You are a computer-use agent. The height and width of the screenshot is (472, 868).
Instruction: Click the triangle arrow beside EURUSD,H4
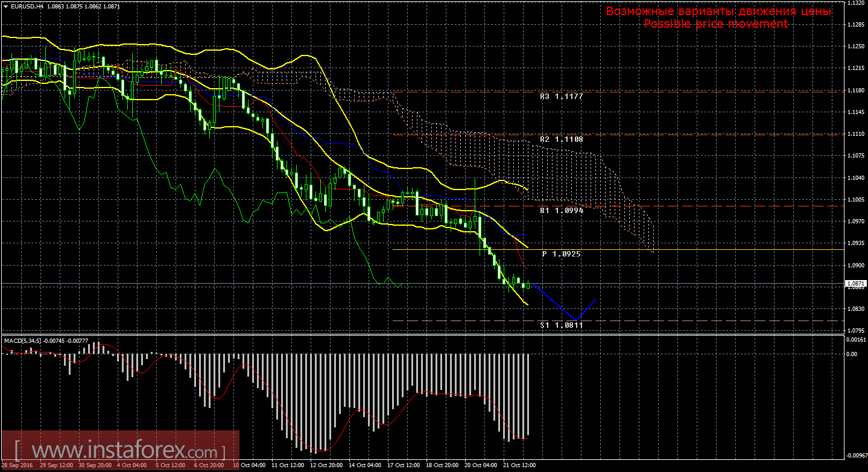(5, 5)
